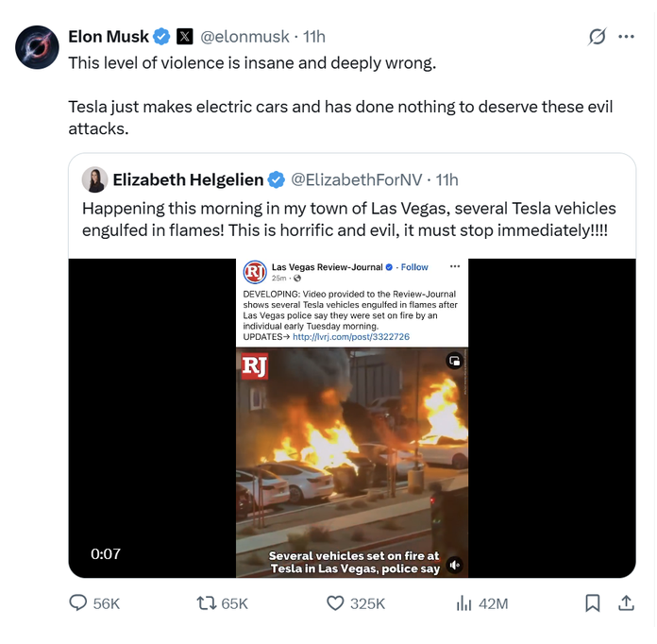Reply to the tweet via comment icon
Image resolution: width=657 pixels, height=644 pixels.
[x=79, y=603]
